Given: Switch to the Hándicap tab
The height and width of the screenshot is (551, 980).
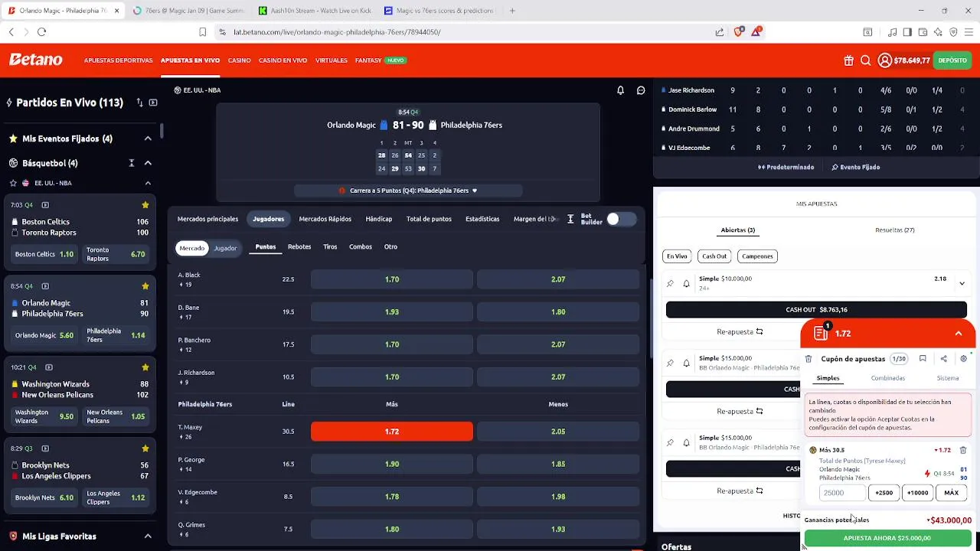Looking at the screenshot, I should pyautogui.click(x=378, y=219).
